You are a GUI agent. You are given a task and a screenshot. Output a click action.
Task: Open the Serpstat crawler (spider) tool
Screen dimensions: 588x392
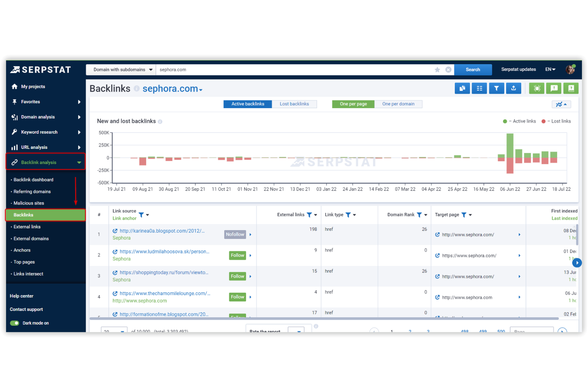tap(537, 88)
